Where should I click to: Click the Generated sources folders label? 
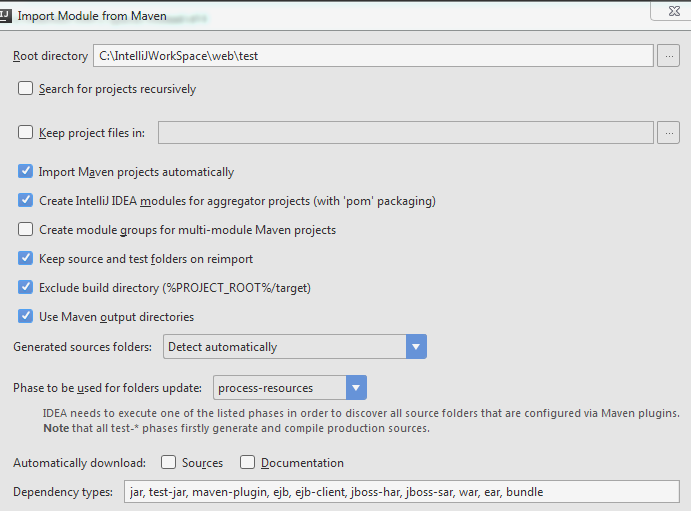point(82,347)
